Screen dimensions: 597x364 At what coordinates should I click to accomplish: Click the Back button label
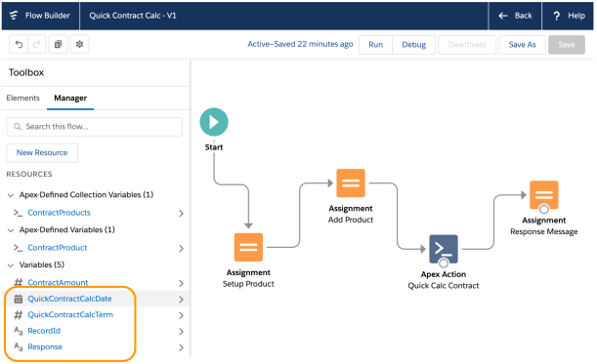[x=523, y=16]
